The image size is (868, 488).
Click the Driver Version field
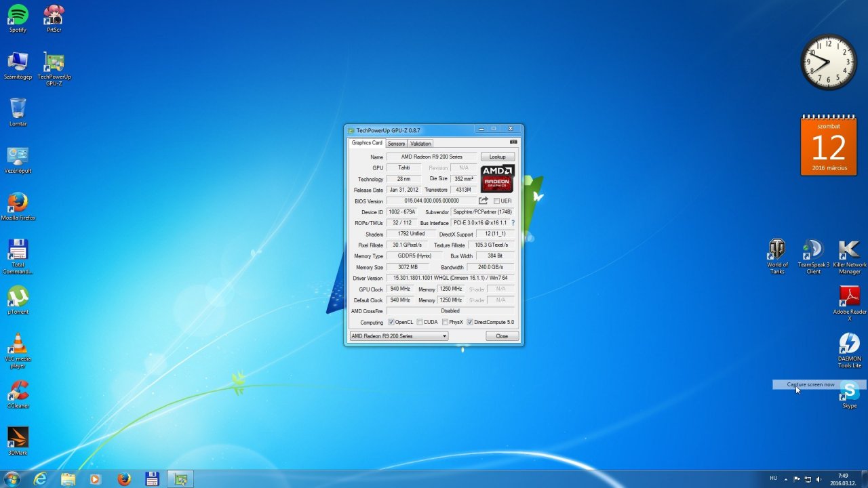click(450, 278)
